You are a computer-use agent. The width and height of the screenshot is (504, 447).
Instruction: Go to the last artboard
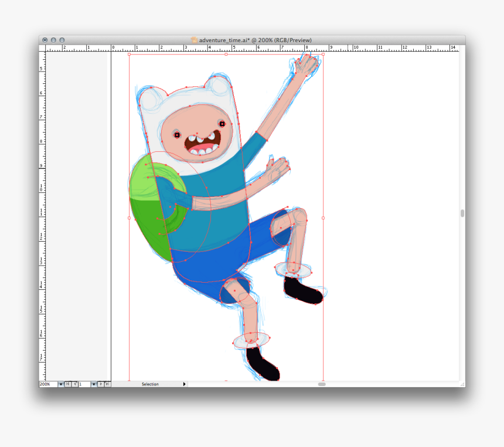[107, 384]
